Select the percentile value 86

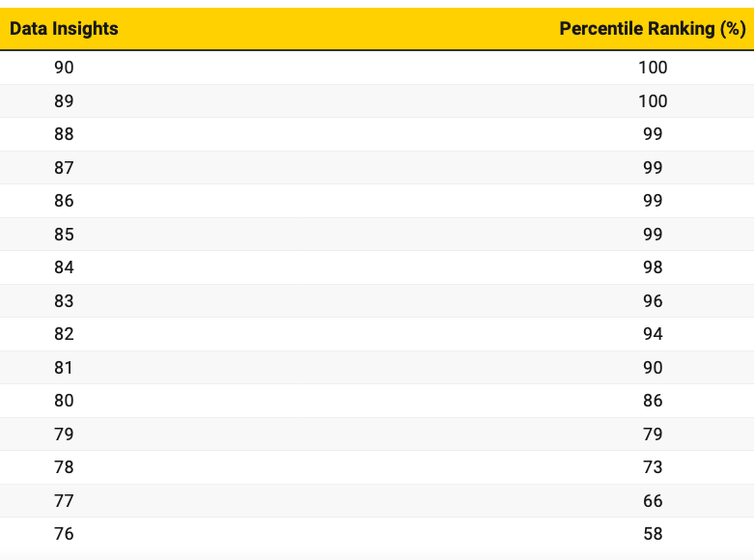click(x=653, y=401)
